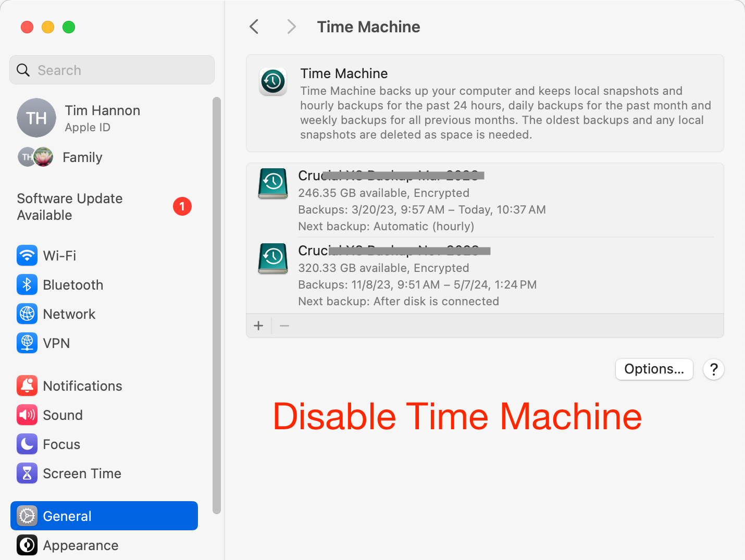Open Notifications settings
The image size is (745, 560).
click(82, 385)
